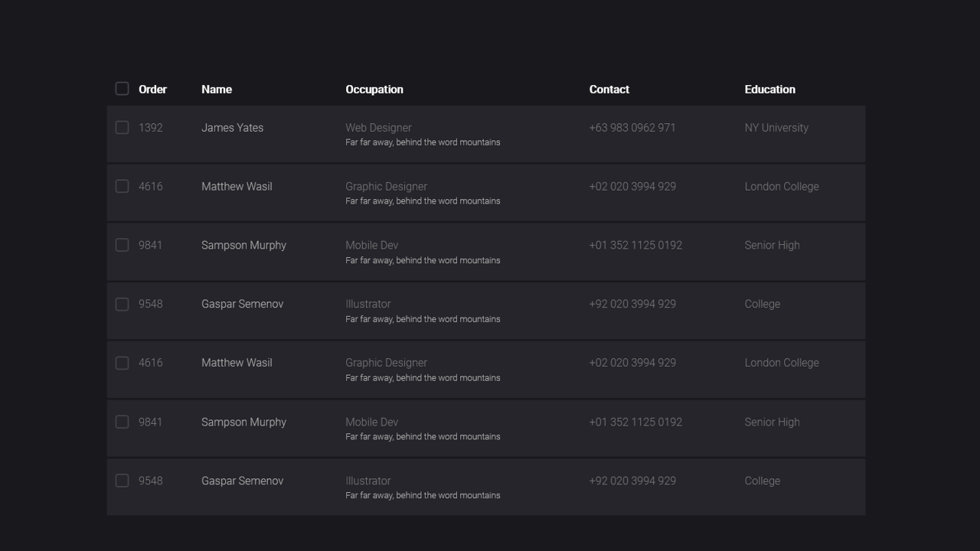Select the Occupation column header
This screenshot has width=980, height=551.
pyautogui.click(x=374, y=90)
